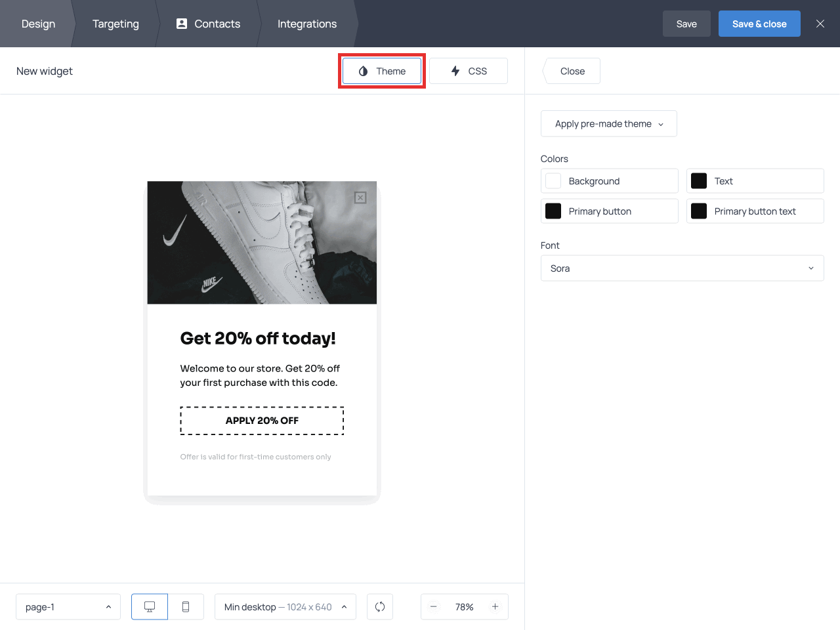The width and height of the screenshot is (840, 630).
Task: Switch preview to mobile view
Action: [x=186, y=606]
